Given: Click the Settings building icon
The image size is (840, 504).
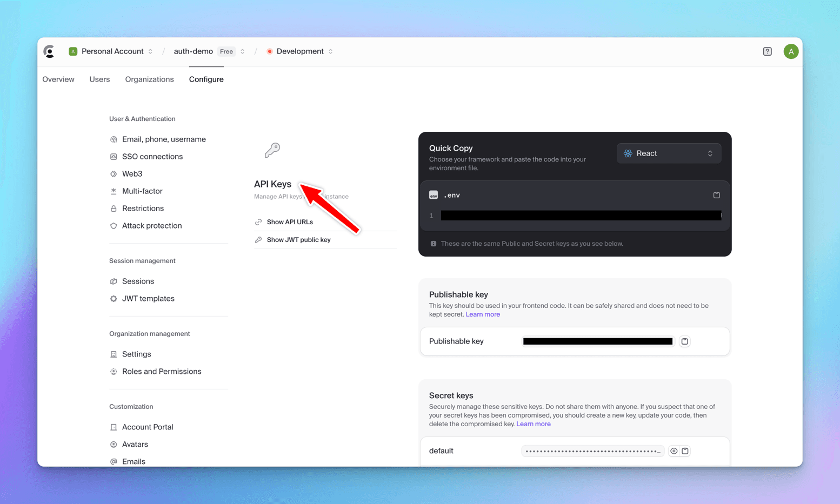Looking at the screenshot, I should [x=114, y=354].
